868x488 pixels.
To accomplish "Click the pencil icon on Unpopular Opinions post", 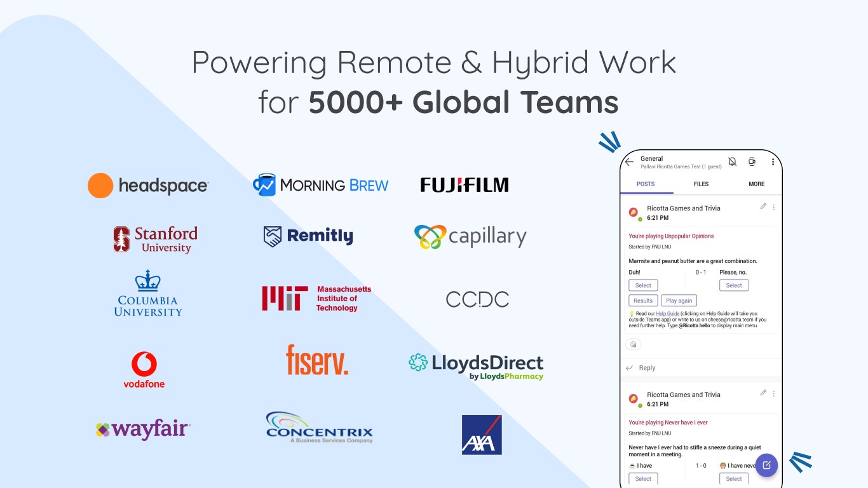I will tap(763, 207).
